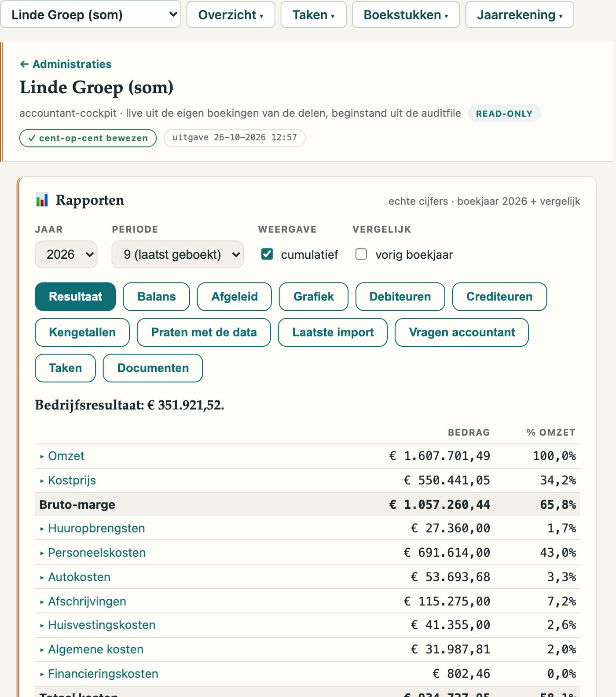The image size is (616, 697).
Task: Click the Rapporten bar chart icon
Action: [x=42, y=200]
